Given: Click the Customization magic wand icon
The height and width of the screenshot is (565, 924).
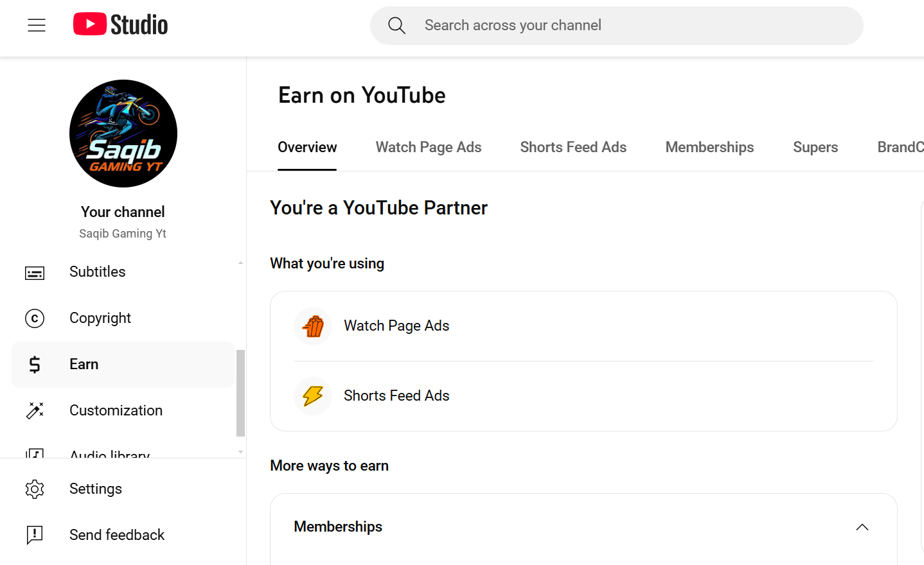Looking at the screenshot, I should tap(35, 411).
